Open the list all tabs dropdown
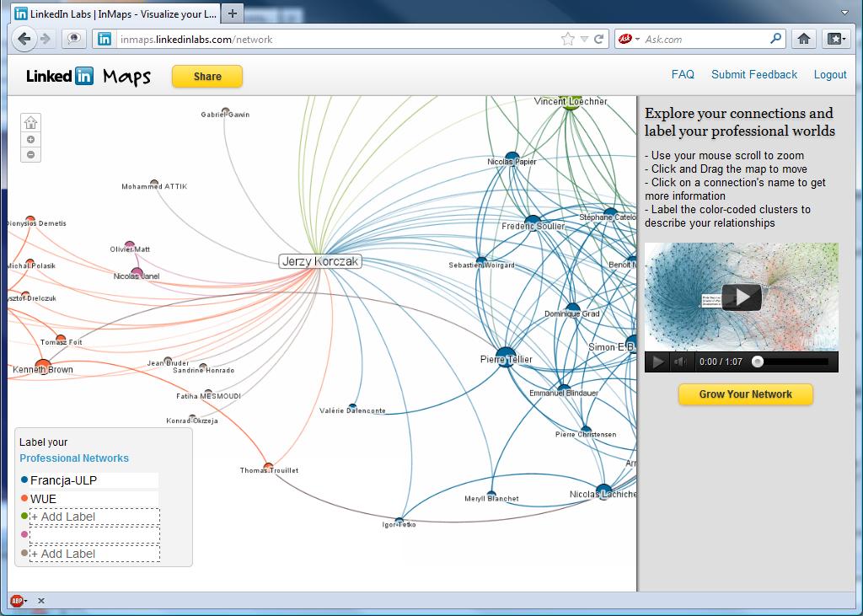Viewport: 863px width, 616px height. tap(844, 12)
